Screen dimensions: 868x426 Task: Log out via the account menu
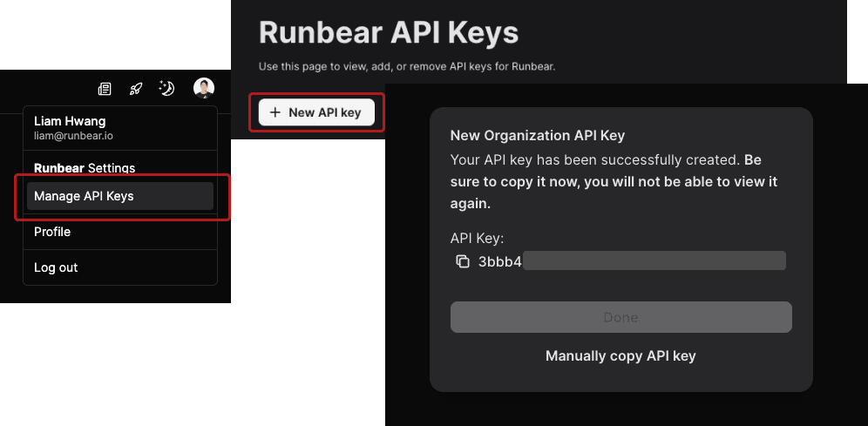(56, 267)
